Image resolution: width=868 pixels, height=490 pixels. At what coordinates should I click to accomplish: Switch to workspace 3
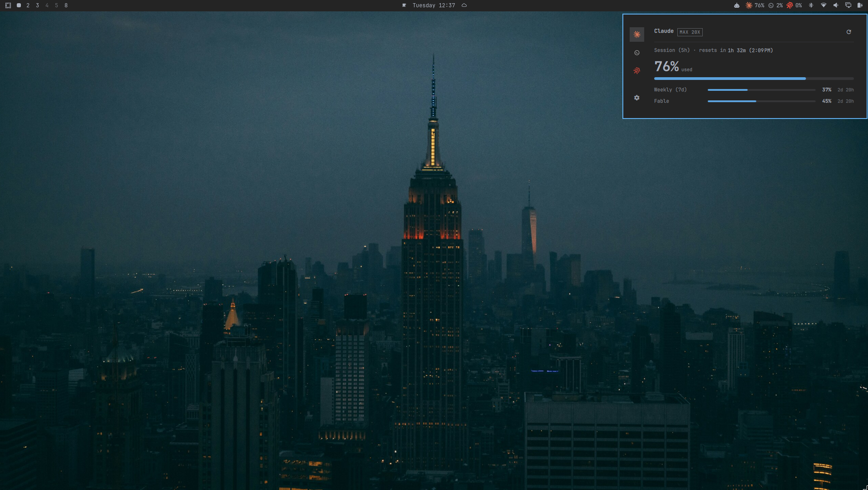pos(38,5)
